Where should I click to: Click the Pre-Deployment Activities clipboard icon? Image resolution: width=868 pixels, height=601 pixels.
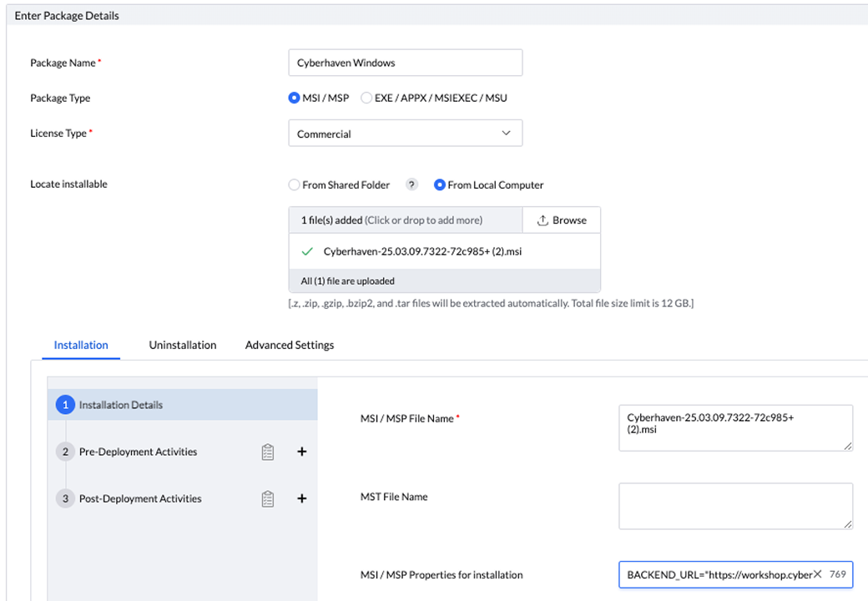pyautogui.click(x=268, y=452)
